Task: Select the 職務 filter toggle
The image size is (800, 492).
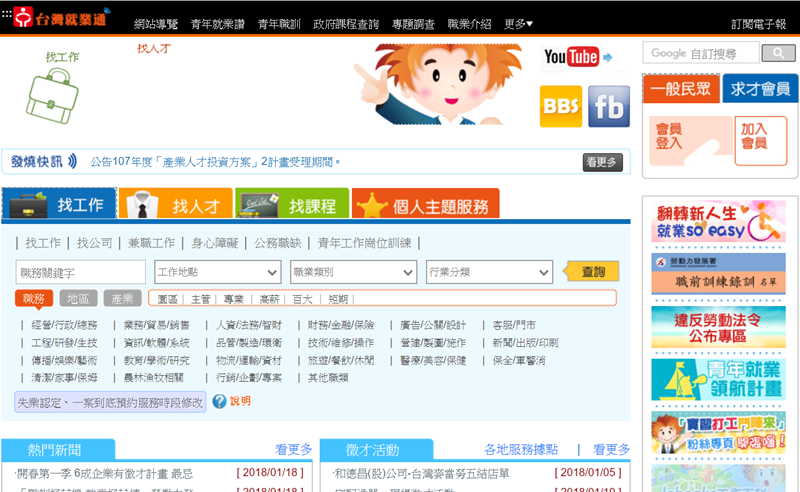Action: [34, 299]
